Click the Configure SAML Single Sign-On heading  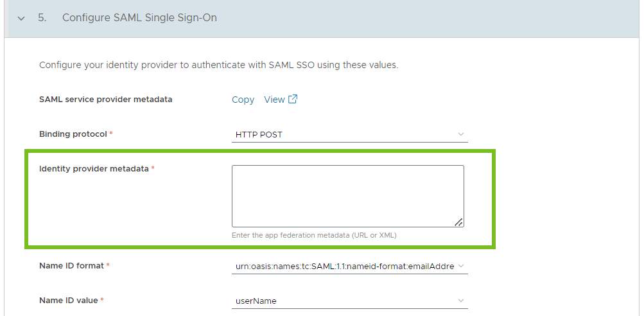tap(139, 18)
